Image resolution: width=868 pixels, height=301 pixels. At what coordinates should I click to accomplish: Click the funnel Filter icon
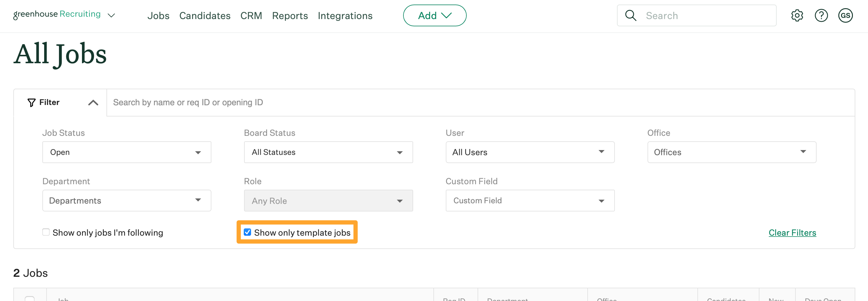pyautogui.click(x=31, y=103)
